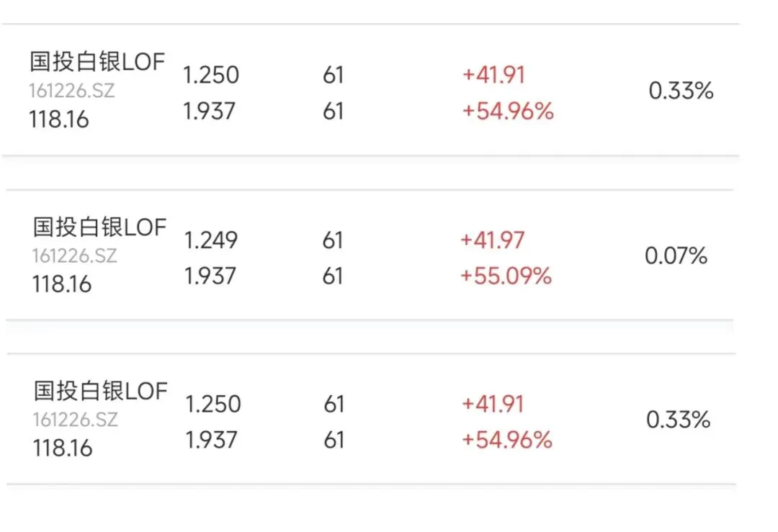Click the 0.07% position ratio

[x=676, y=256]
